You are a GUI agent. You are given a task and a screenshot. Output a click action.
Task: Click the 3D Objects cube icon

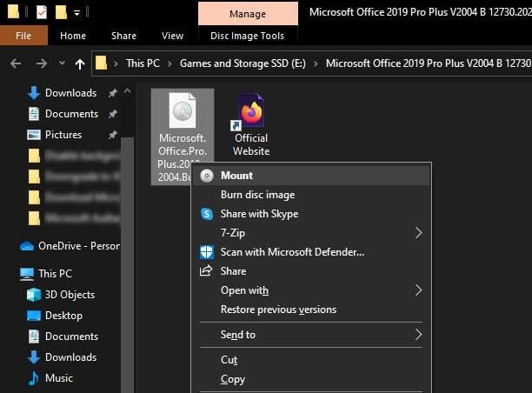point(34,295)
